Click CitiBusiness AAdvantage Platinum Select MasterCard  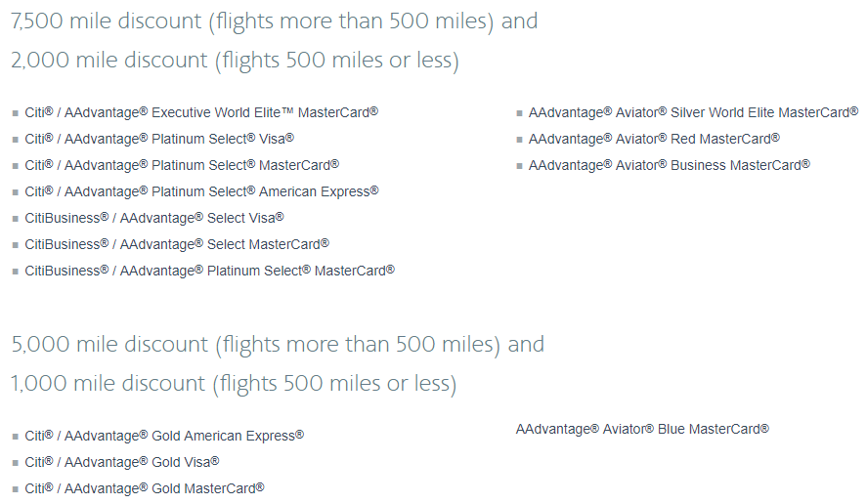point(209,271)
